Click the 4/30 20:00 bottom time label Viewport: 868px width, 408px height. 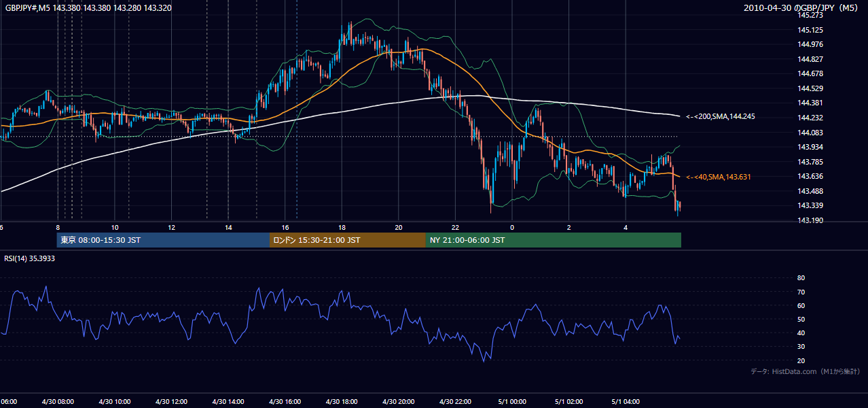coord(399,402)
